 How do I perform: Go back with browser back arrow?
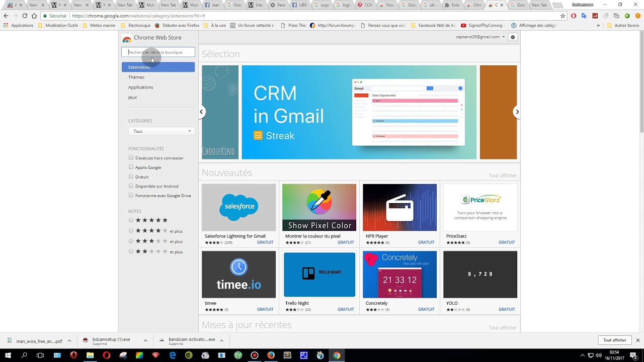click(x=6, y=16)
